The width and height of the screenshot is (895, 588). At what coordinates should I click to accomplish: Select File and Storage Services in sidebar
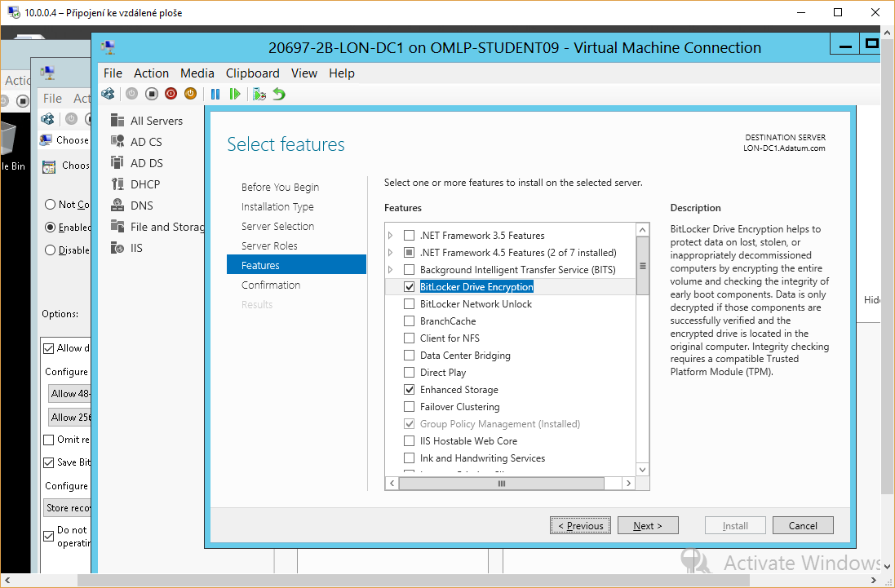157,227
